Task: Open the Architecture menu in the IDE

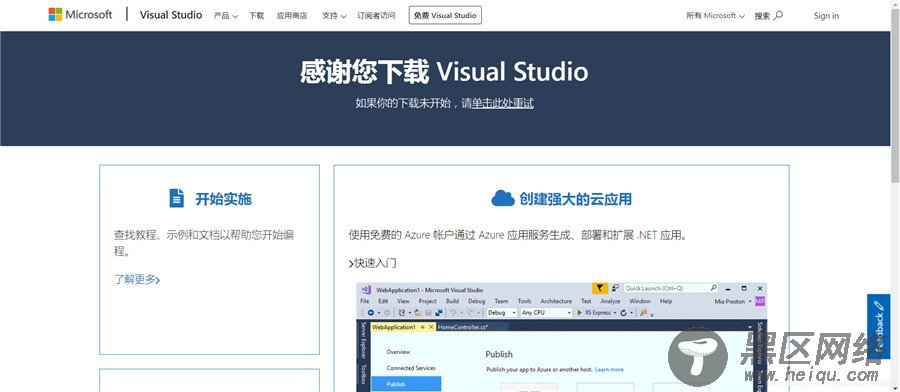Action: (556, 301)
